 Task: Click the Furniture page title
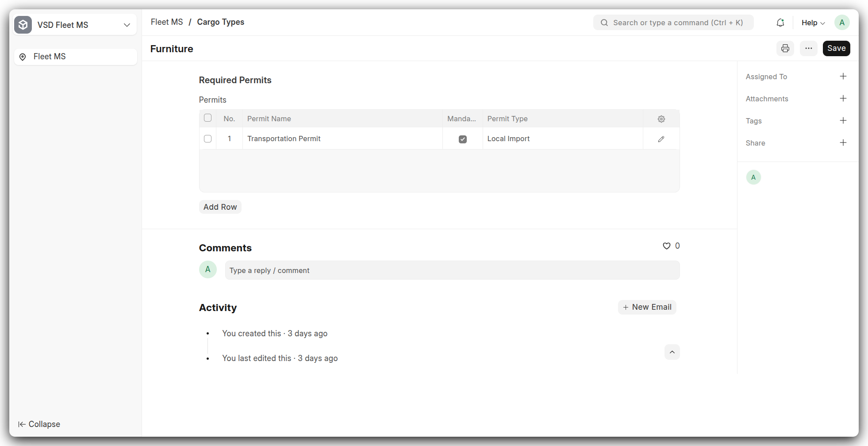coord(172,49)
